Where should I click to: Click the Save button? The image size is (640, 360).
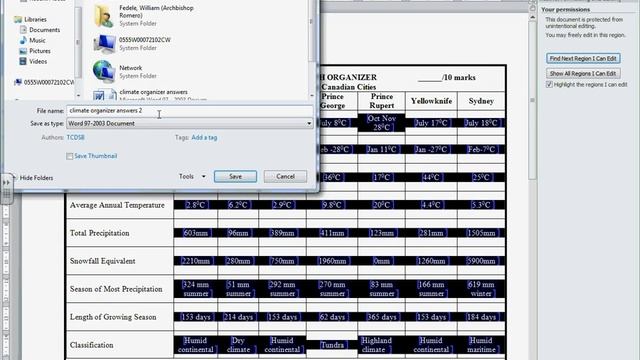point(236,176)
